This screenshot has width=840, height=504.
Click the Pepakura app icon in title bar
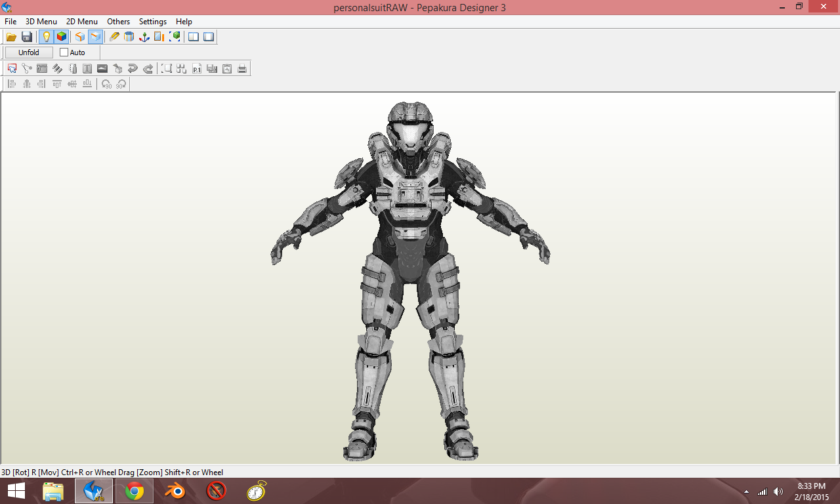tap(7, 7)
